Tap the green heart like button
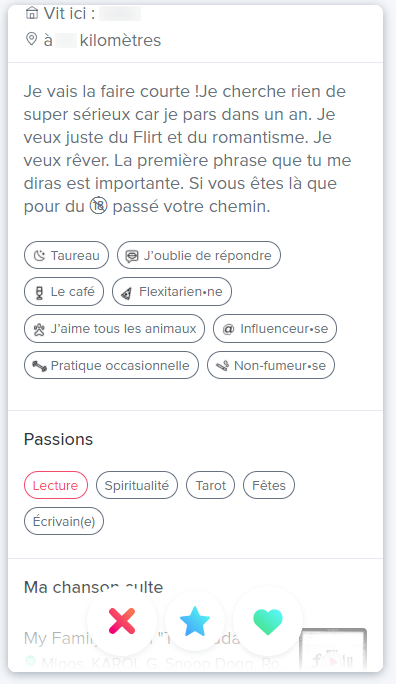The height and width of the screenshot is (684, 396). coord(268,621)
